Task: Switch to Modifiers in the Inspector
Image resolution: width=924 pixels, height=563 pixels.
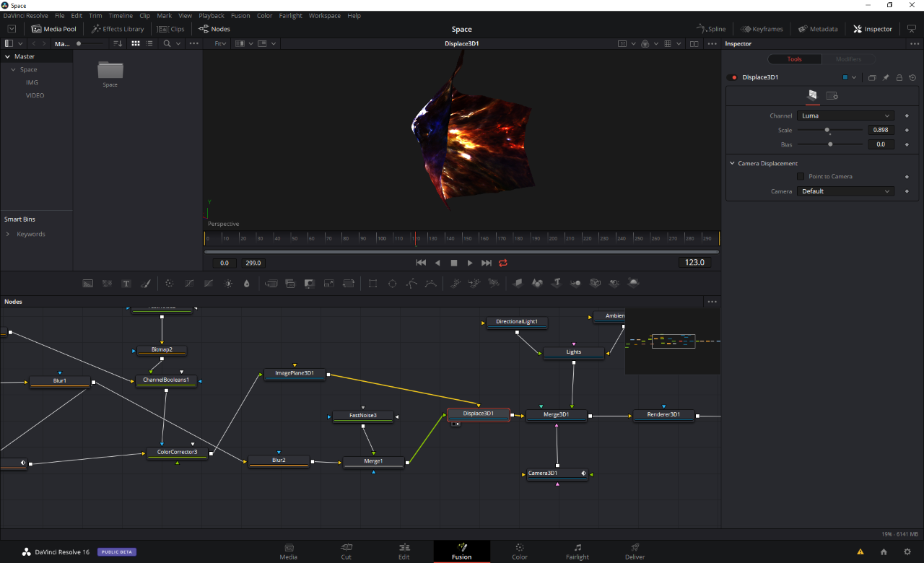Action: click(x=848, y=59)
